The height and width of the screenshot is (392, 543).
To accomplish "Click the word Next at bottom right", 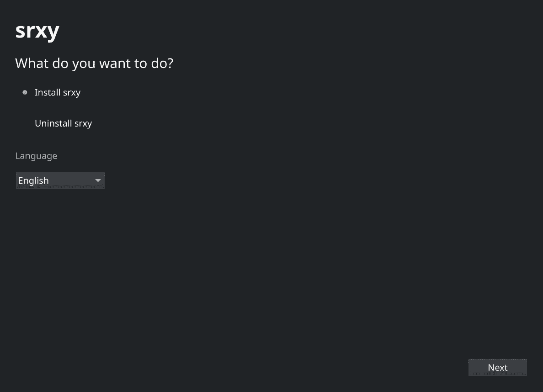I will click(x=498, y=367).
